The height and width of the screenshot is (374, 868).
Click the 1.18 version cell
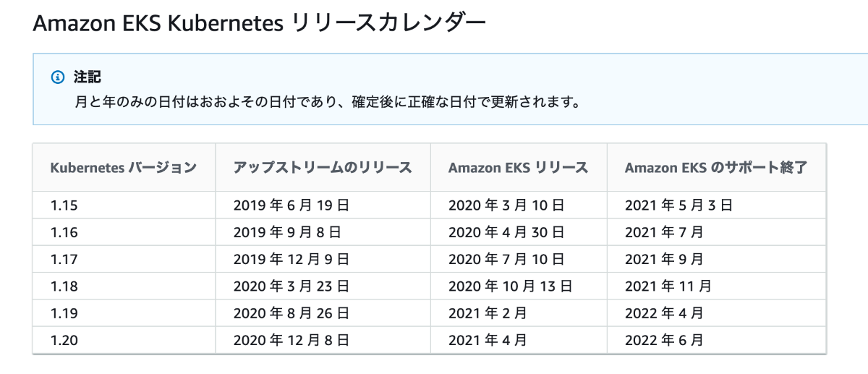click(x=64, y=286)
